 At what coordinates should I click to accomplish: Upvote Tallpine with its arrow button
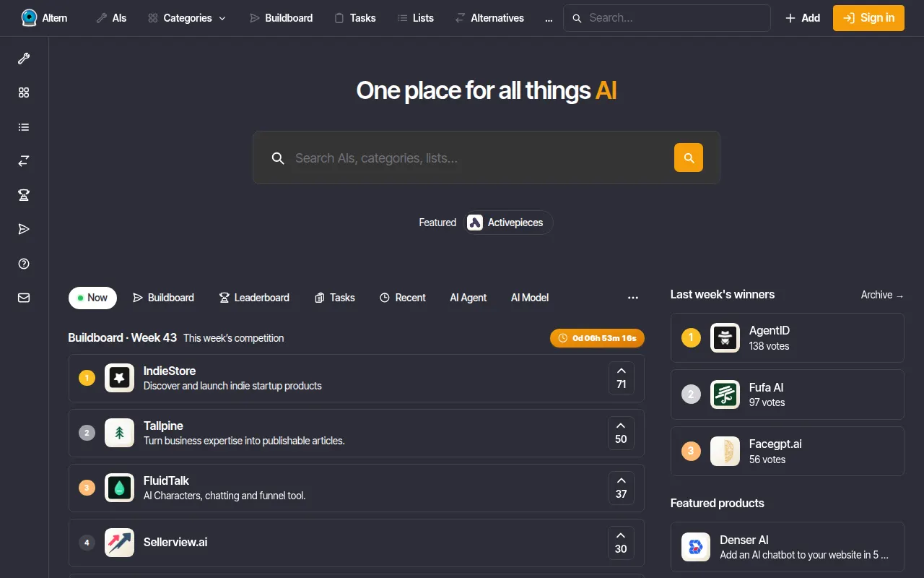[621, 433]
